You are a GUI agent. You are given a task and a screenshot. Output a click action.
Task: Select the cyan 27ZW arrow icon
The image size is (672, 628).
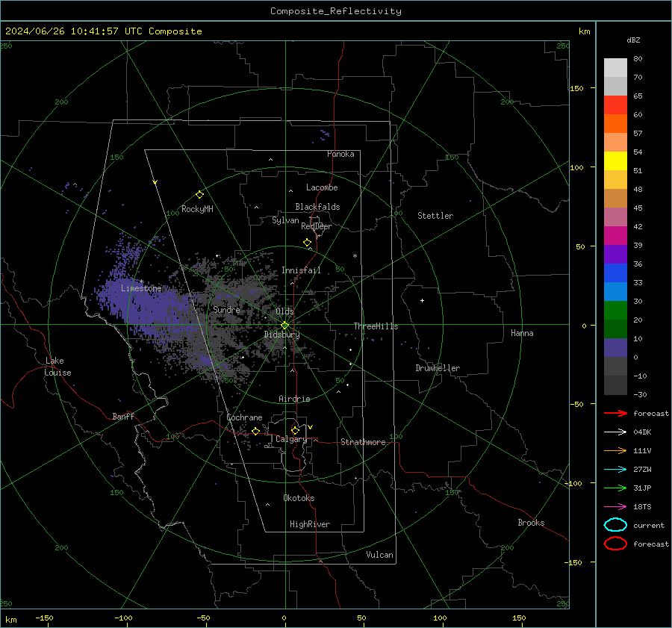(x=615, y=470)
